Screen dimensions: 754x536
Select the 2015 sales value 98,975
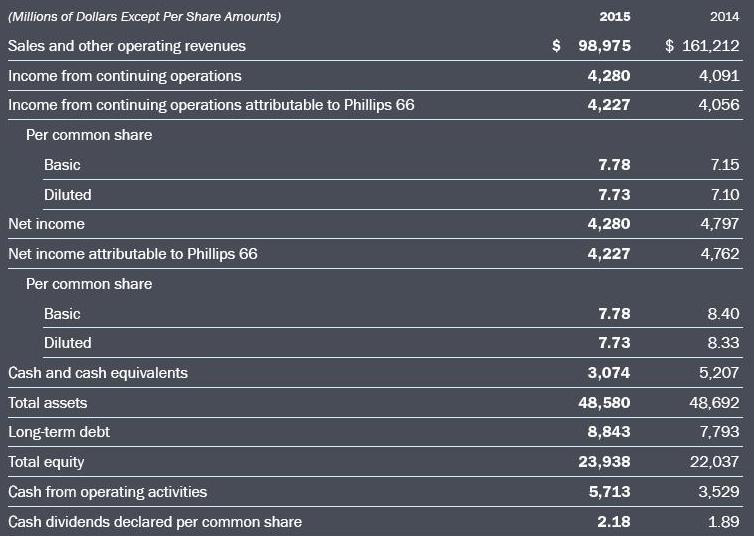(x=604, y=46)
